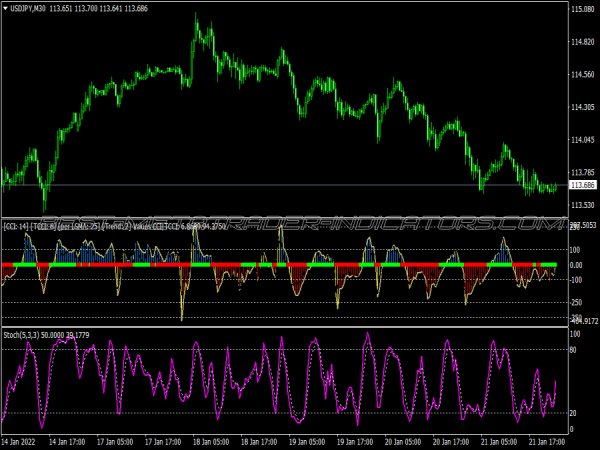
Task: Click the 20 level on Stochastic scale
Action: 573,413
